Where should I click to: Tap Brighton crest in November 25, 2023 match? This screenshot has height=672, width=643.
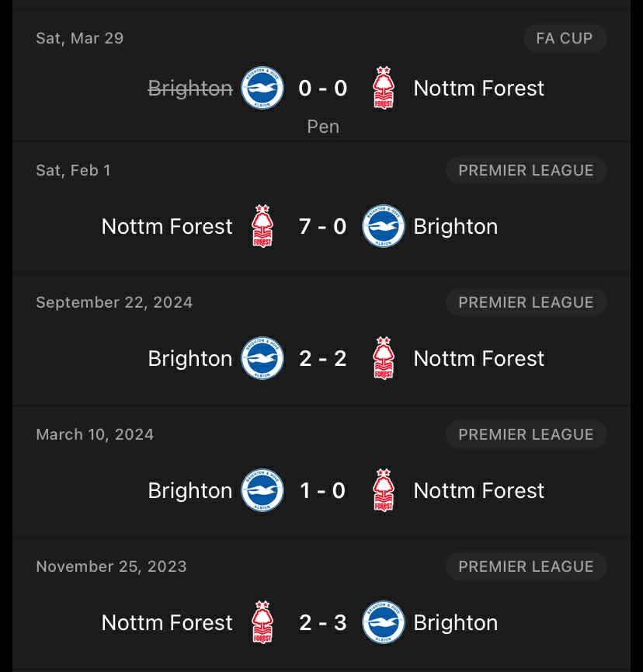click(384, 622)
